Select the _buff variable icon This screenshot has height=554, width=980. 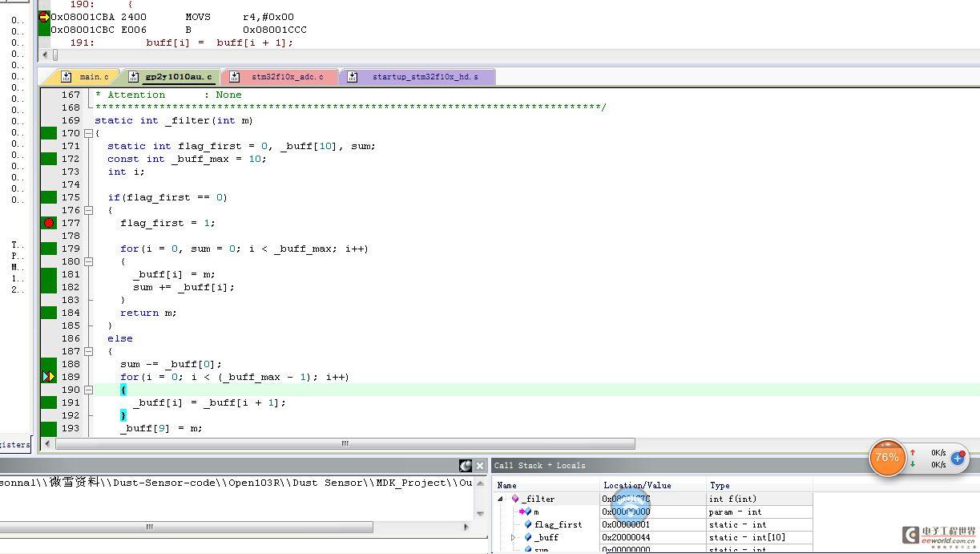(x=528, y=537)
